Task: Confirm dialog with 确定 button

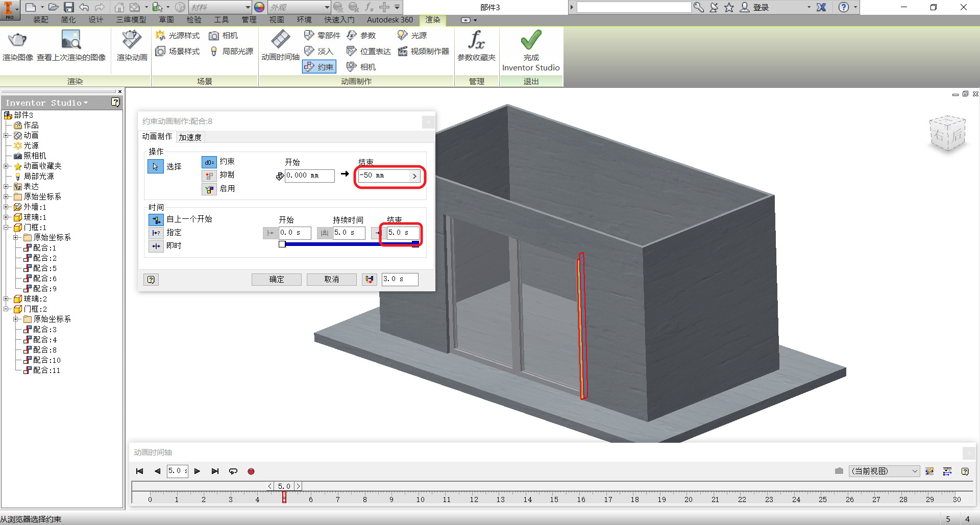Action: [276, 279]
